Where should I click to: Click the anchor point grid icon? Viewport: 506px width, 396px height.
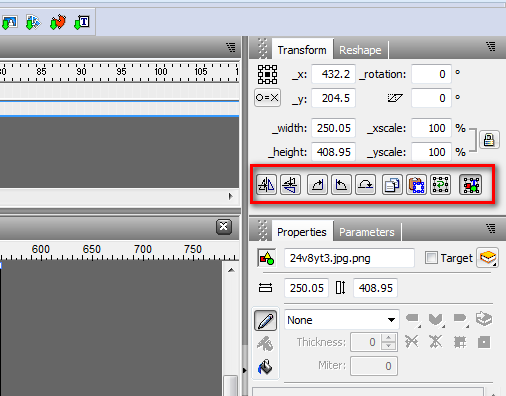267,74
